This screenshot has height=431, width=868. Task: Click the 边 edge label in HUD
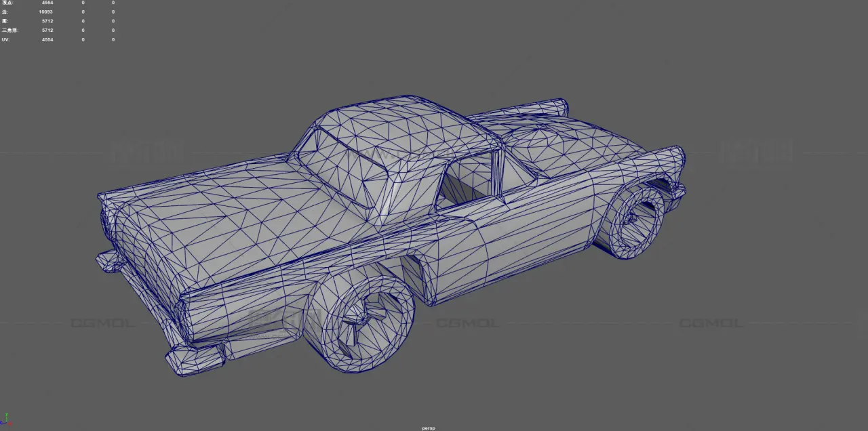(x=5, y=12)
